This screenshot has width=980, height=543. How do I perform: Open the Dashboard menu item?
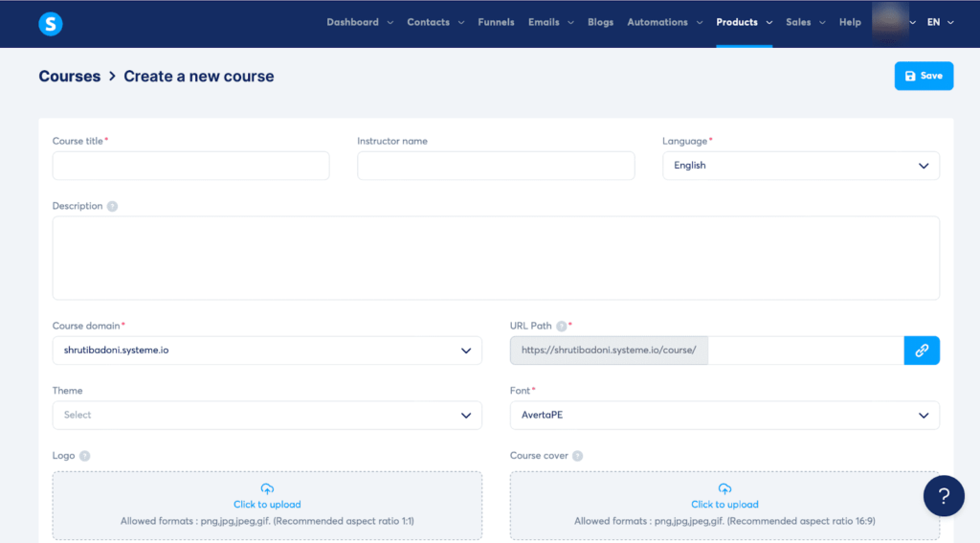coord(352,23)
